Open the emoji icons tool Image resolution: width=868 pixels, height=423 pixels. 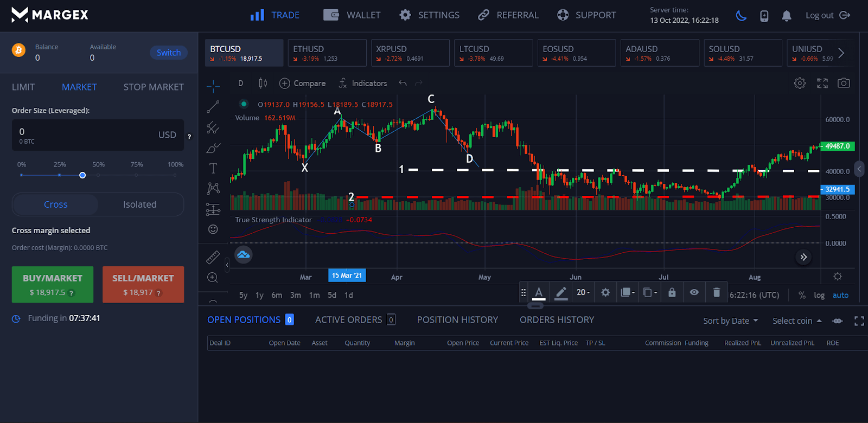[213, 229]
